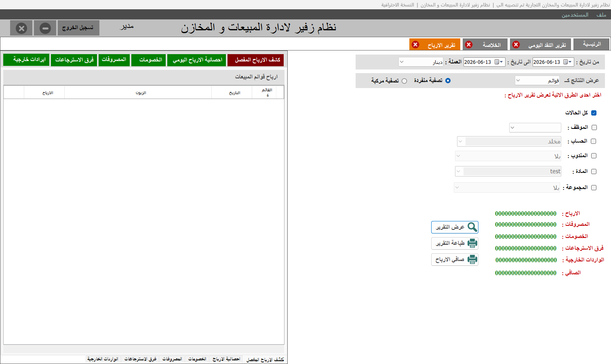611x364 pixels.
Task: Click the الصافي total value
Action: [x=526, y=273]
